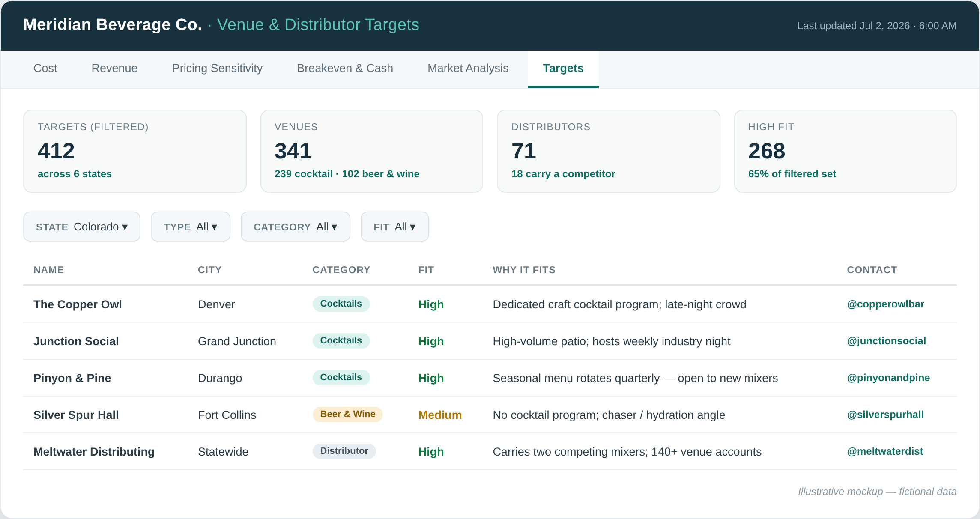Click the Denver city cell
The image size is (980, 519).
point(216,304)
